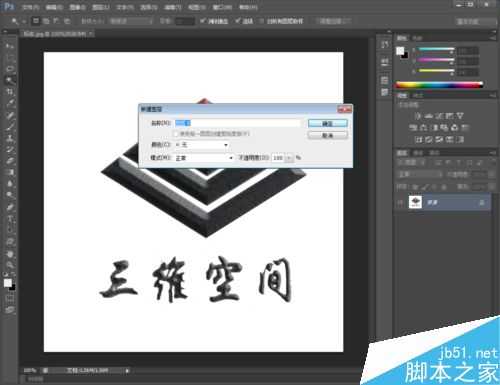
Task: Select the Zoom tool
Action: point(10,265)
